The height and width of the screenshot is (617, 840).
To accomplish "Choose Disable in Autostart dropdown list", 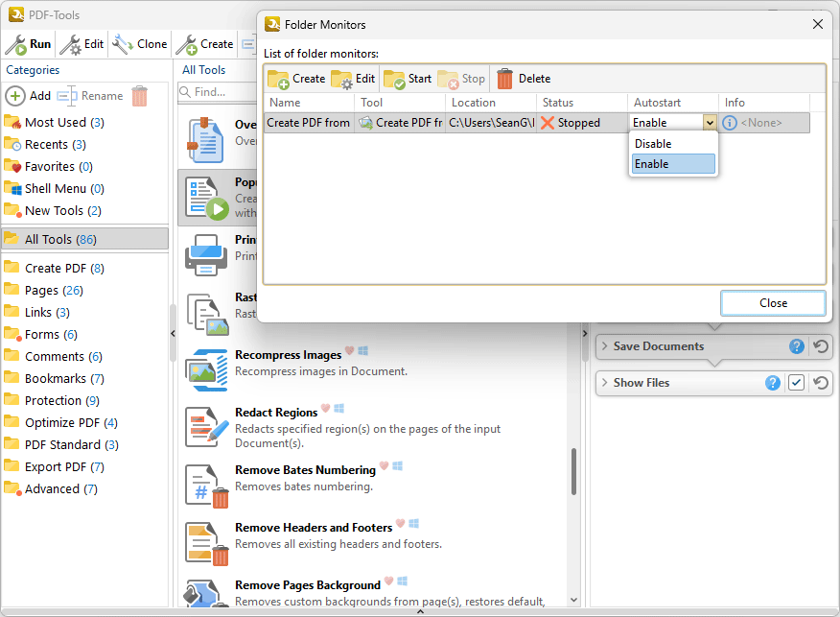I will tap(673, 144).
